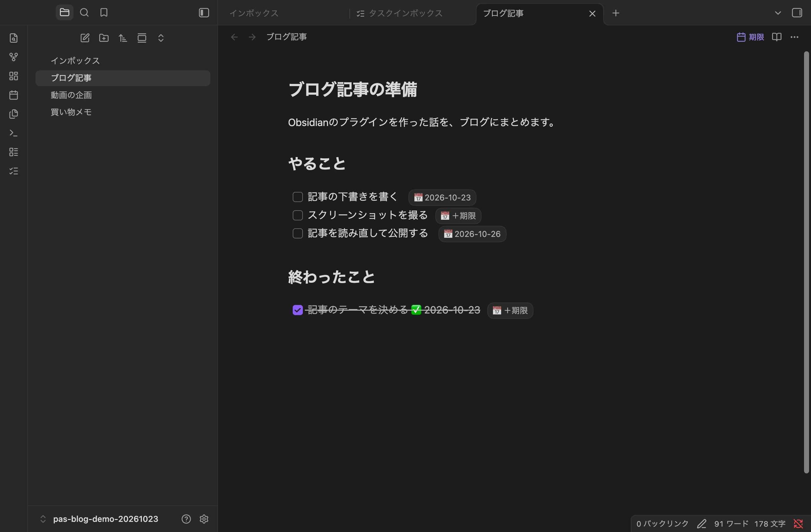Click the task checklist ribbon icon
The height and width of the screenshot is (532, 811).
tap(14, 171)
